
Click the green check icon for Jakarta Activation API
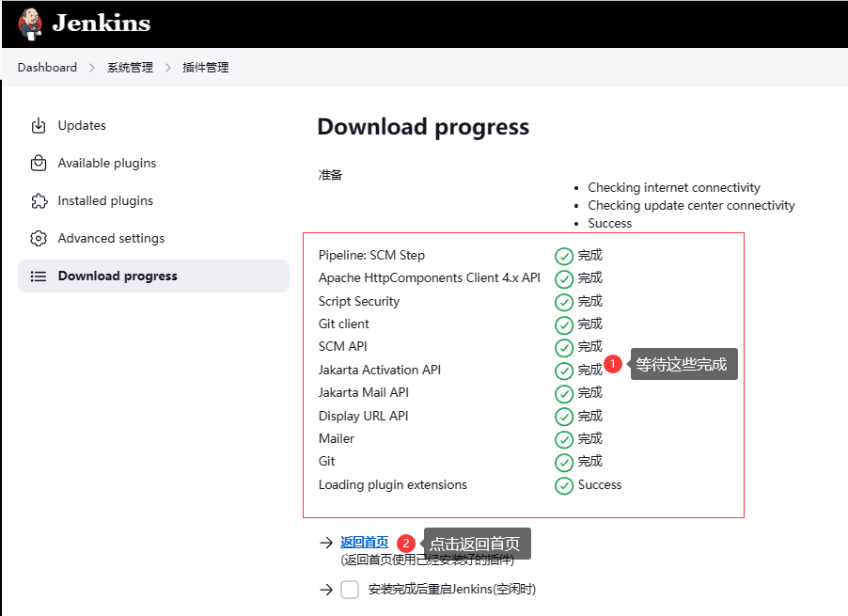(x=564, y=371)
